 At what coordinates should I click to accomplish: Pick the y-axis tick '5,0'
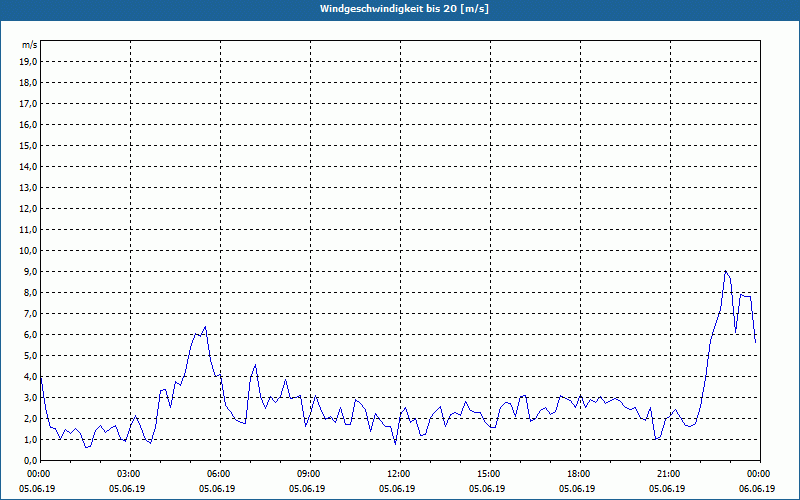click(30, 356)
